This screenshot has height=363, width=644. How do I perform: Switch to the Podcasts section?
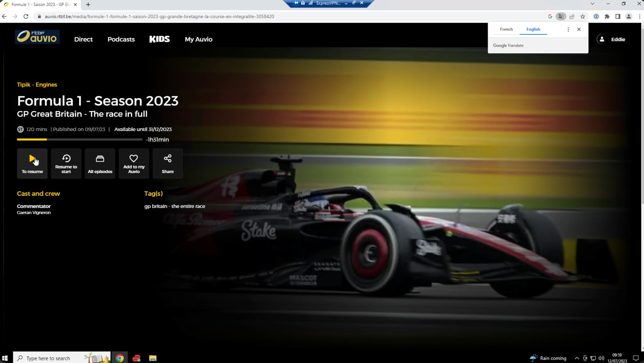[121, 39]
